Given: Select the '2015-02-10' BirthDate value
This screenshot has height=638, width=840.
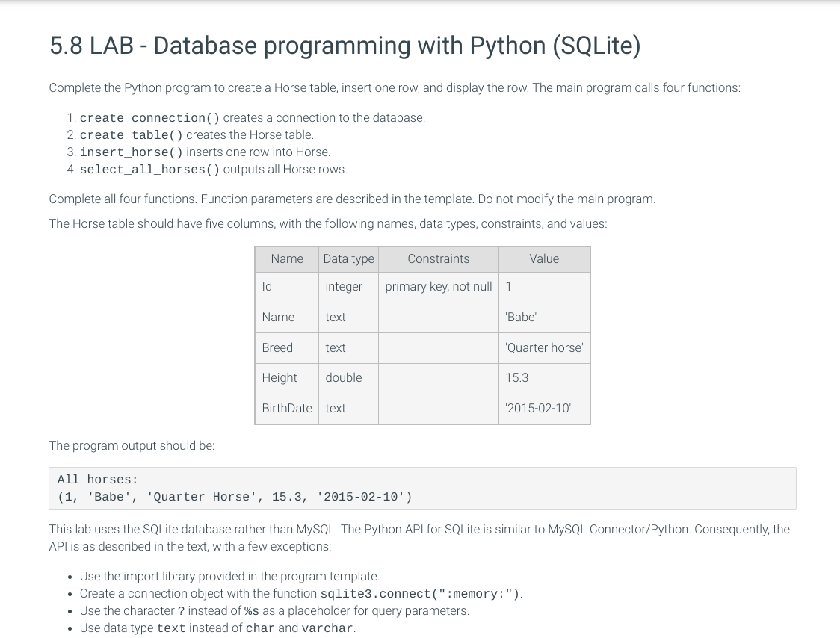Looking at the screenshot, I should click(538, 408).
